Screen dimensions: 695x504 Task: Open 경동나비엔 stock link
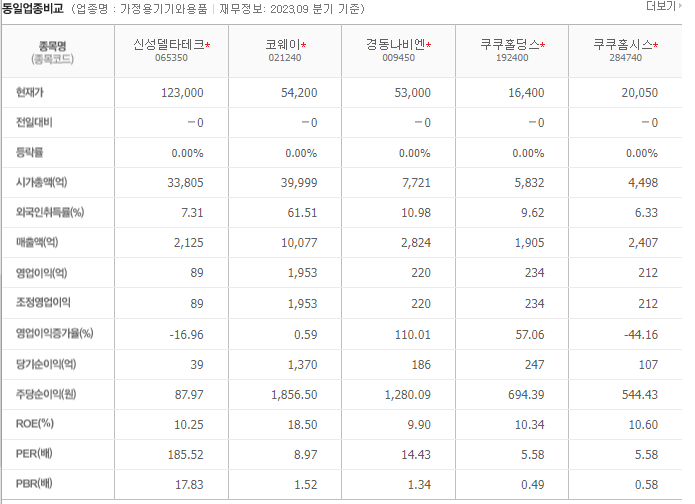coord(395,44)
